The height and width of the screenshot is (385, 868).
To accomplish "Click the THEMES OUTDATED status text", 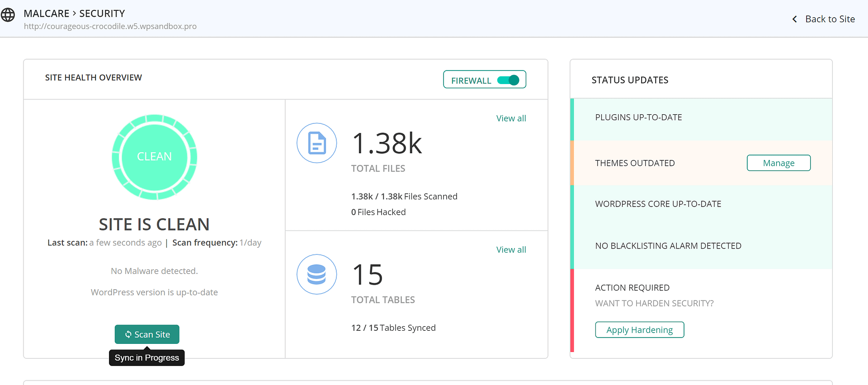I will [635, 163].
